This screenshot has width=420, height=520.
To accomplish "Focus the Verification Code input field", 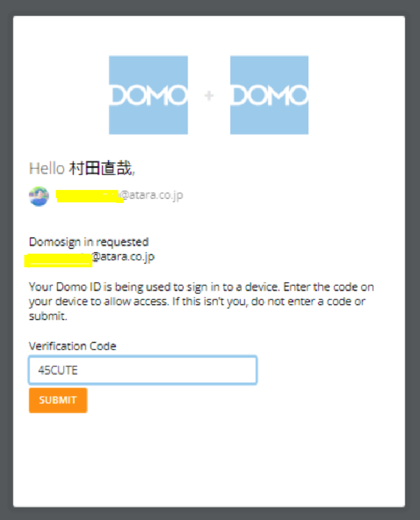I will (143, 370).
